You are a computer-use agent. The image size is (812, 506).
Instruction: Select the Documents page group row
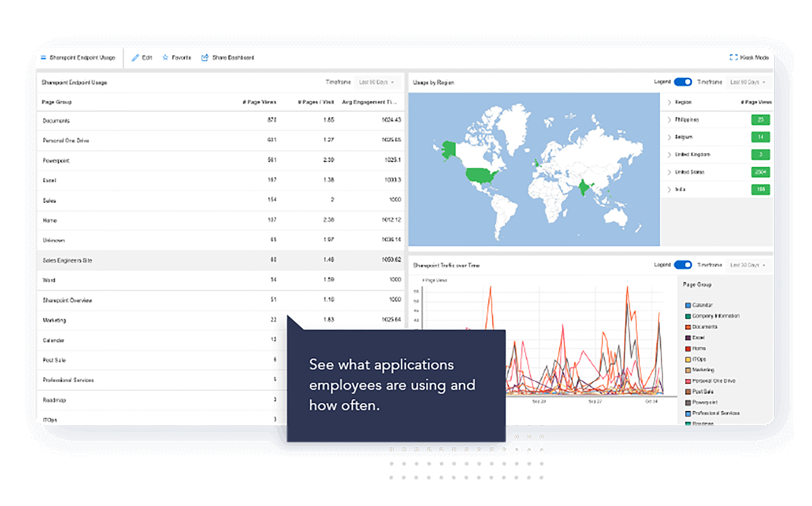tap(220, 121)
